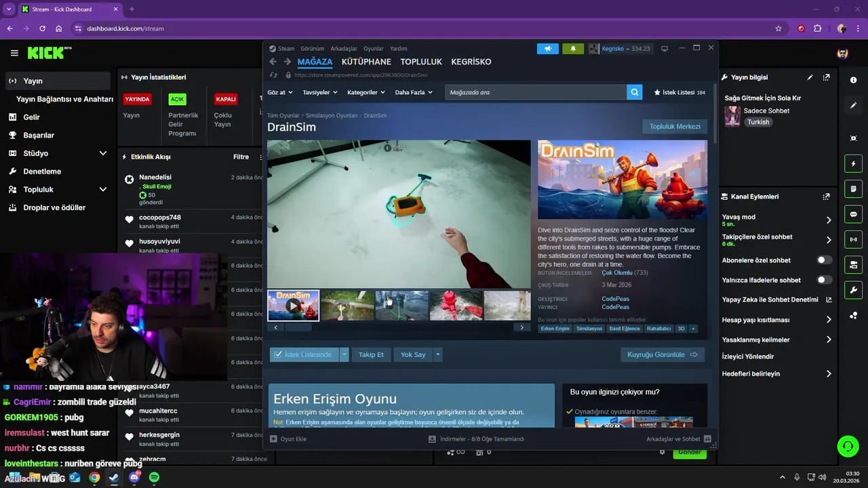
Task: Click the pencil icon in Kick right rail
Action: coord(853,106)
